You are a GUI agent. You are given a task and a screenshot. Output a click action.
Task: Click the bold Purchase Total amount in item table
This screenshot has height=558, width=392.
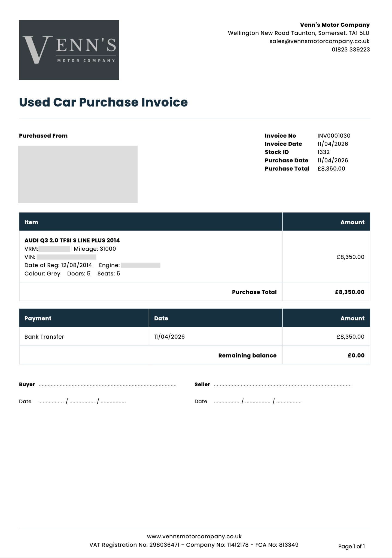click(x=350, y=292)
